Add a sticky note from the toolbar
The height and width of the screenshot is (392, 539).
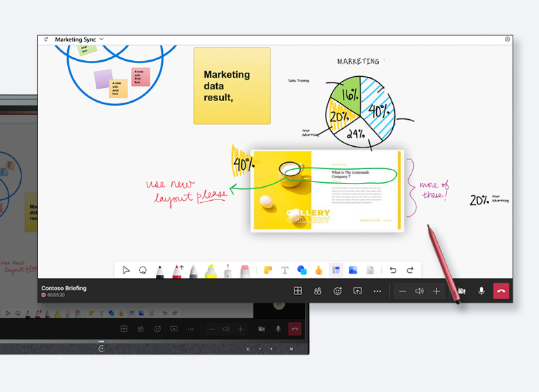tap(268, 270)
